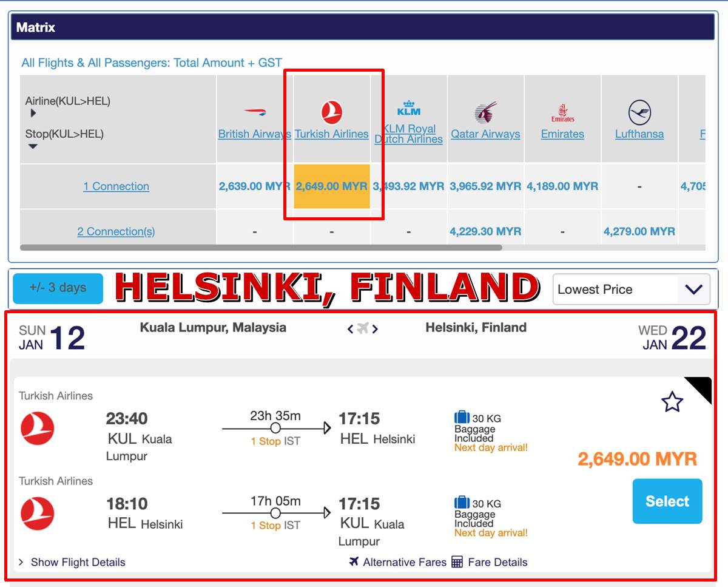The image size is (728, 587).
Task: Click the KLM crown logo icon
Action: [409, 109]
